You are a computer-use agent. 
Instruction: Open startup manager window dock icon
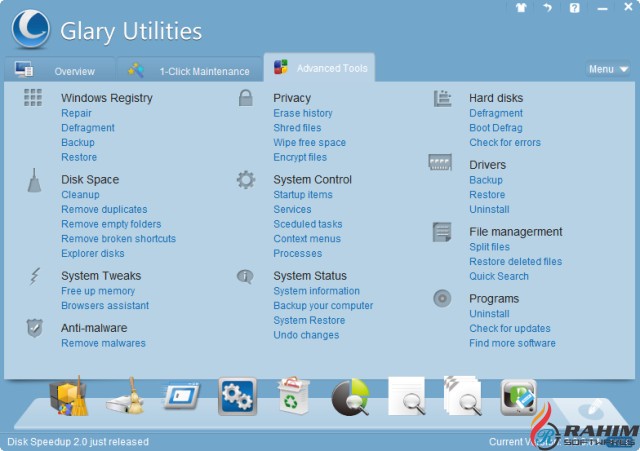click(x=181, y=396)
